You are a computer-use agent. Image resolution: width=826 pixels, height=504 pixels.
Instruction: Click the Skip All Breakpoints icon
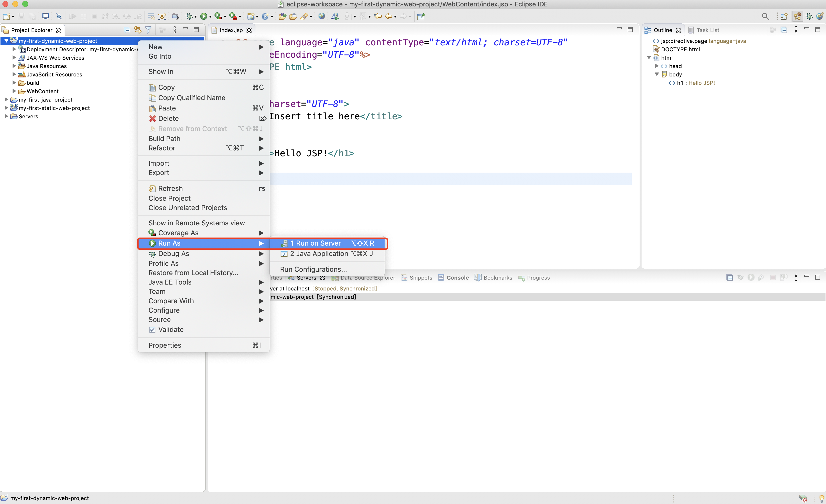coord(59,16)
